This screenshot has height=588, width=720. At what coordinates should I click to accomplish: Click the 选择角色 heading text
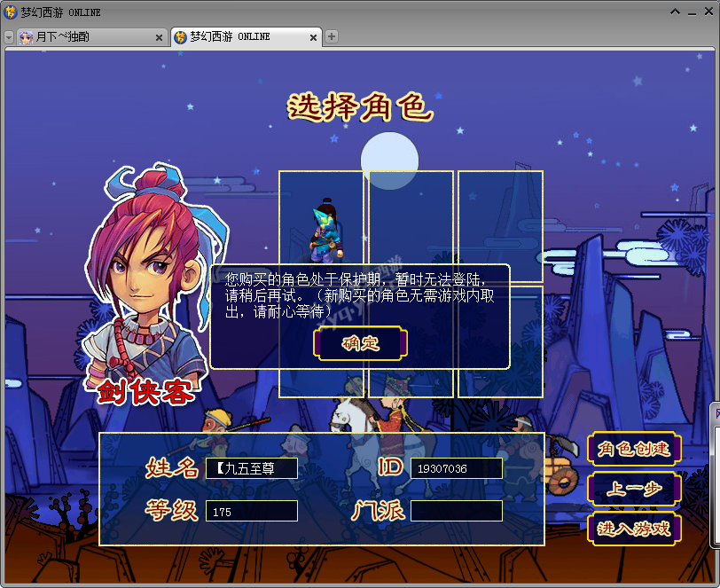coord(360,107)
